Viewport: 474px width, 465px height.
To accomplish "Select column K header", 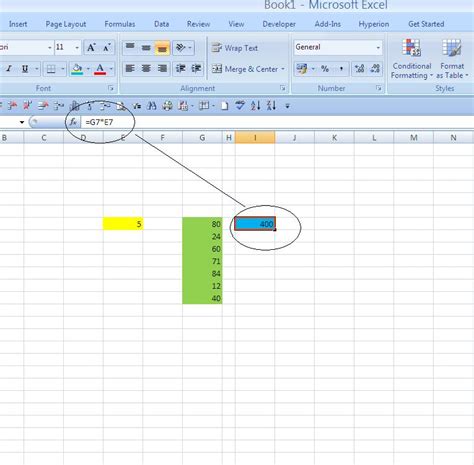I will tap(334, 138).
